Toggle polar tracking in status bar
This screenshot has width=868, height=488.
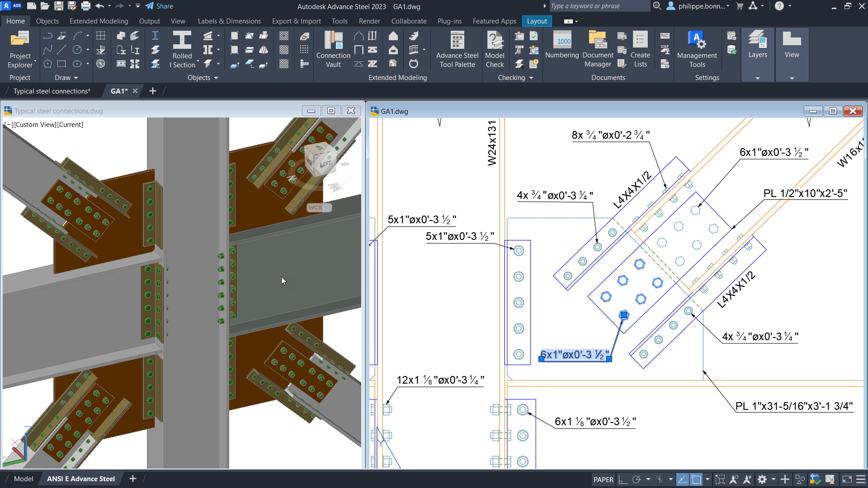pos(637,479)
